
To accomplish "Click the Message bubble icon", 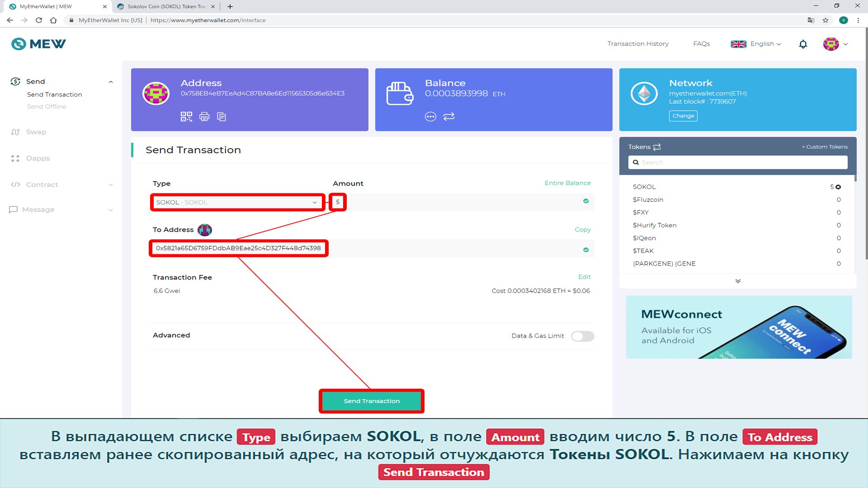I will [x=14, y=210].
